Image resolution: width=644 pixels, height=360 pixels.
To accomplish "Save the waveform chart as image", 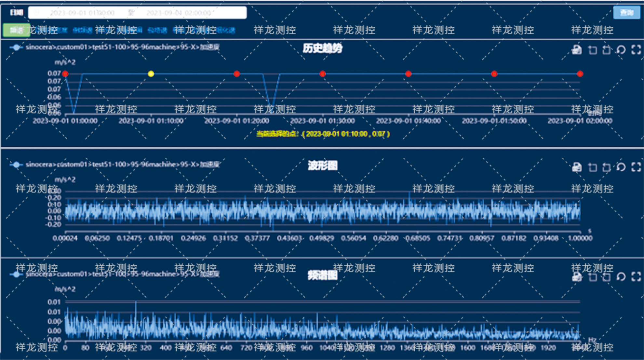I will pos(577,167).
